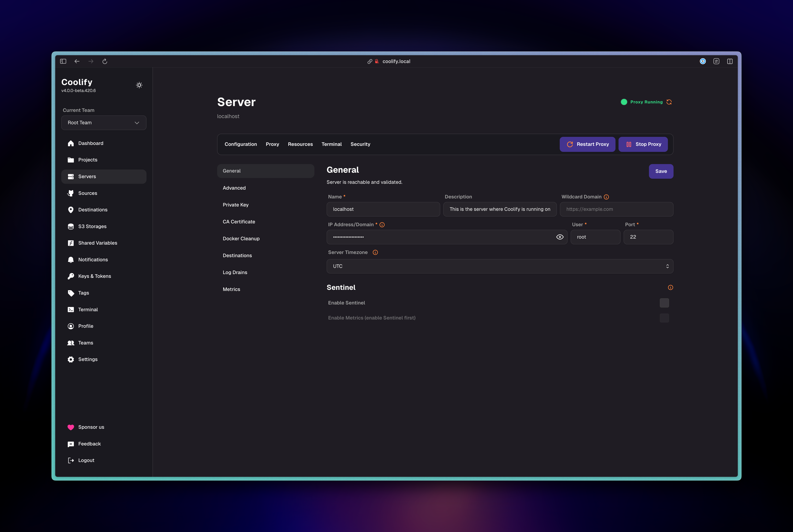Click the browser reload page icon
This screenshot has width=793, height=532.
pos(105,61)
